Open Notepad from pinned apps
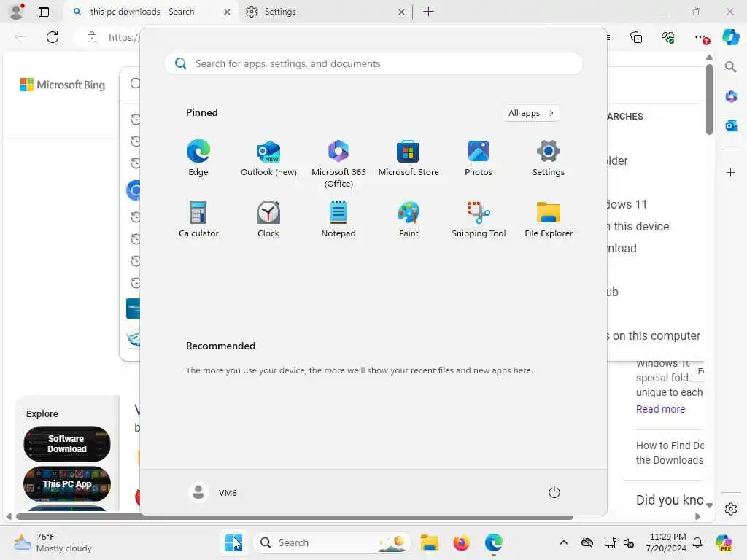The image size is (747, 560). 338,219
